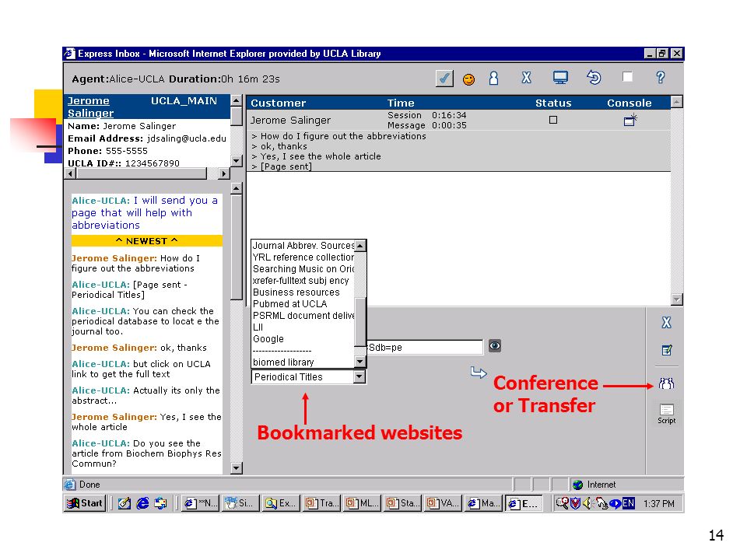Click the NEWEST yellow bar in the chat

click(147, 241)
